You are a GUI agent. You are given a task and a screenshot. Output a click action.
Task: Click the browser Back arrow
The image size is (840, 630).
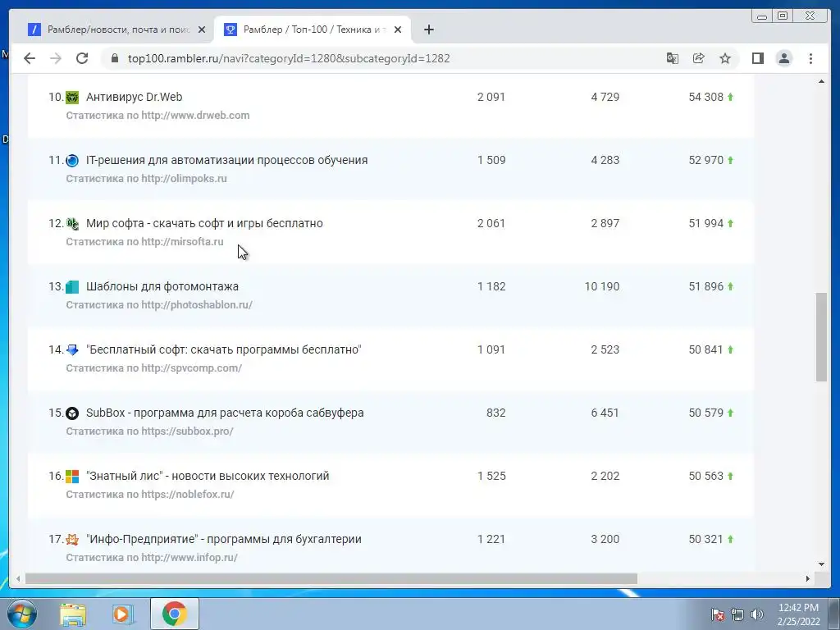pos(30,58)
